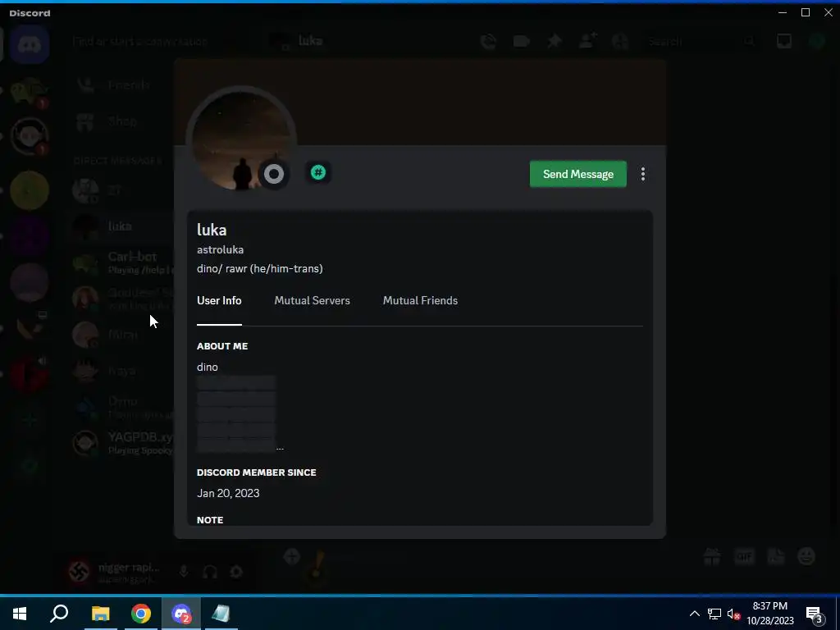Open User Settings gear icon
The width and height of the screenshot is (840, 630).
[236, 572]
